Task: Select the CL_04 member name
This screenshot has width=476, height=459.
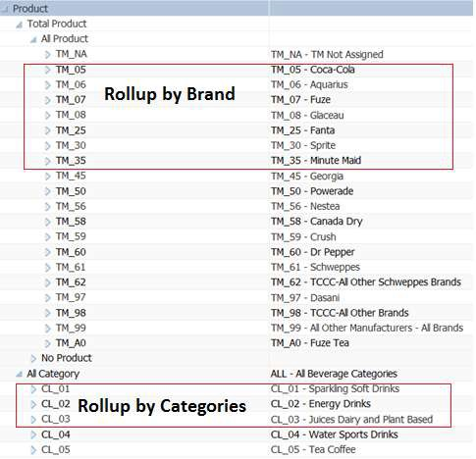Action: 56,434
